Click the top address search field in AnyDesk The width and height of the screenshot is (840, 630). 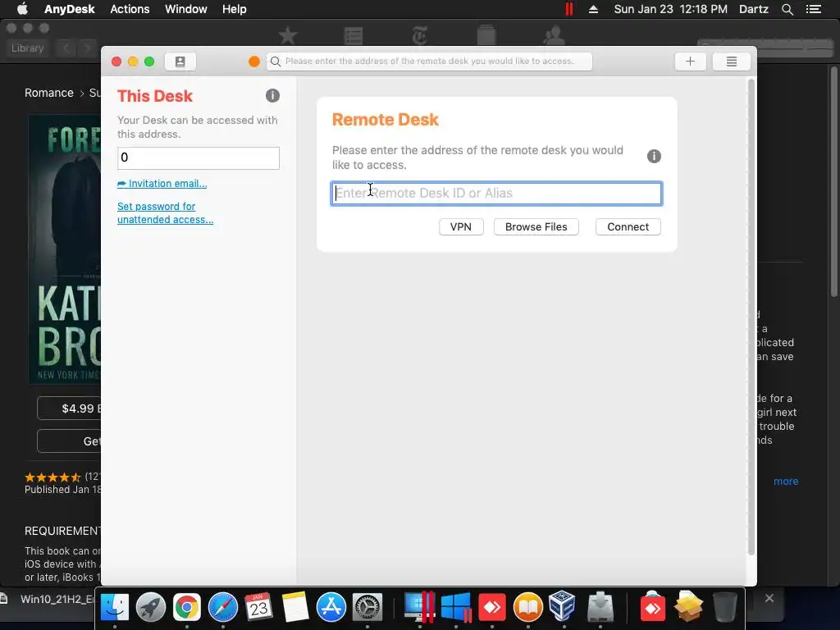click(429, 62)
